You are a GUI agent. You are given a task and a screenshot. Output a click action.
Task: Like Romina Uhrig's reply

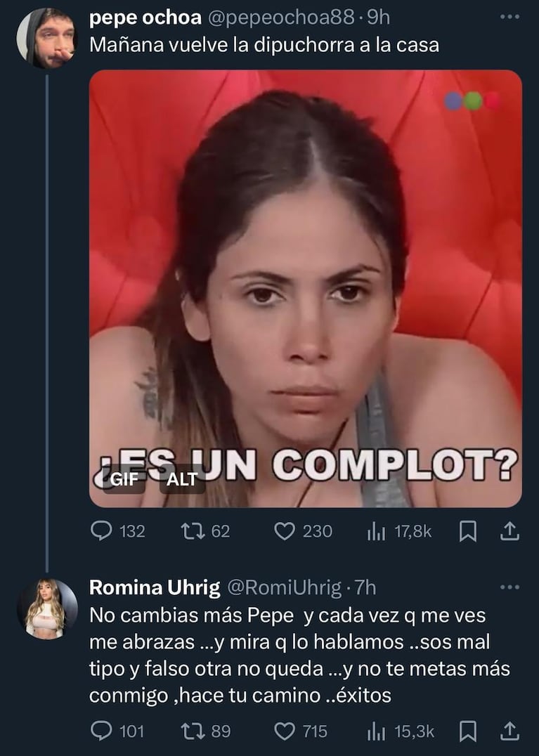tap(284, 731)
